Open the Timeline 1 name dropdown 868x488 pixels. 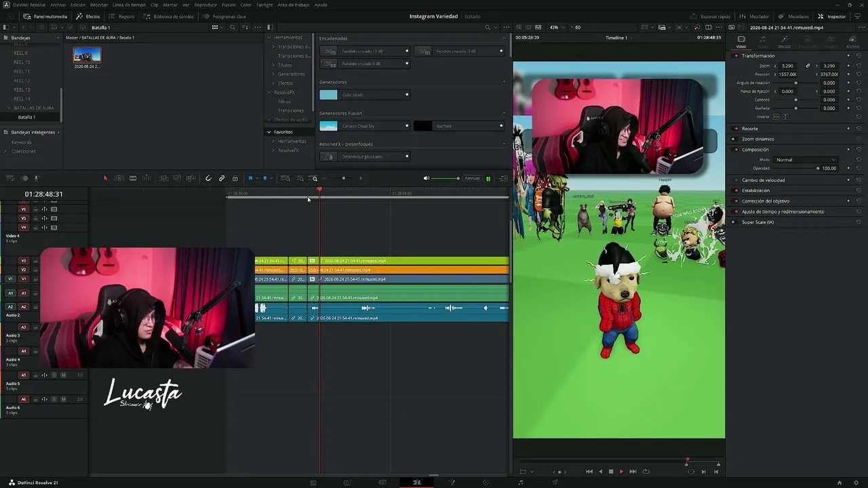tap(618, 37)
